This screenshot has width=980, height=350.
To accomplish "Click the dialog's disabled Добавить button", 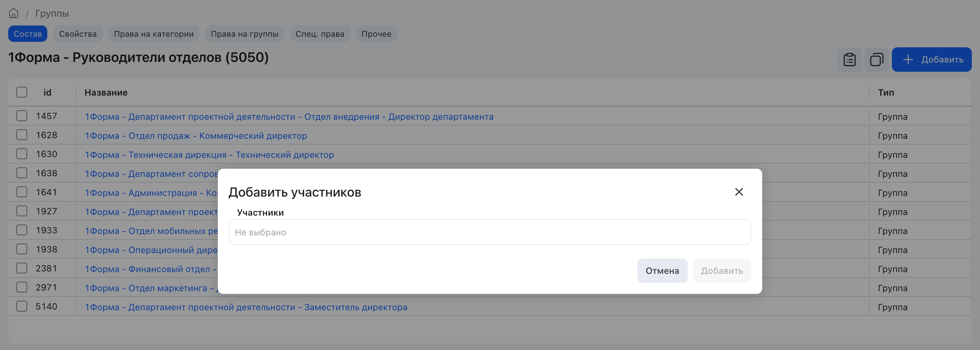I will point(722,271).
